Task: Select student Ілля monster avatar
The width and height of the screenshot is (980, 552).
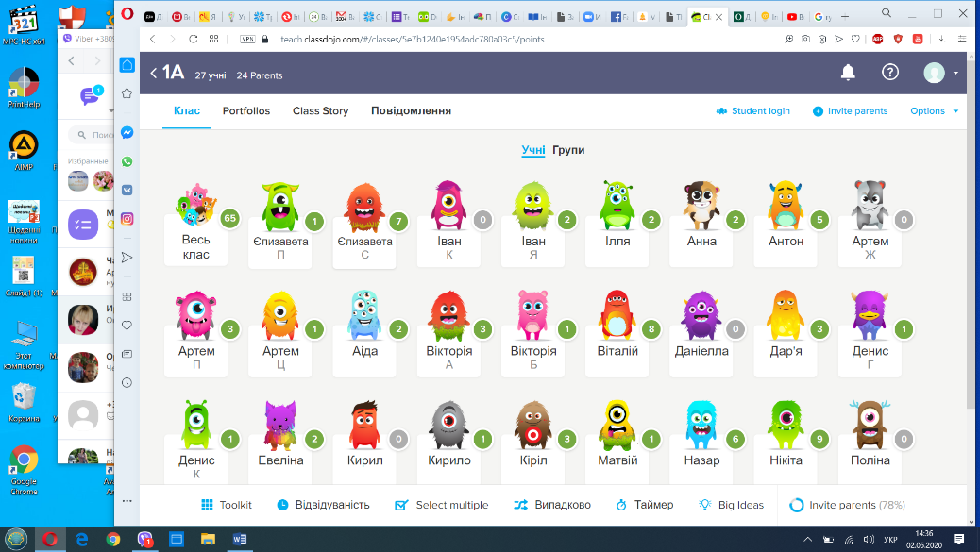Action: (x=617, y=206)
